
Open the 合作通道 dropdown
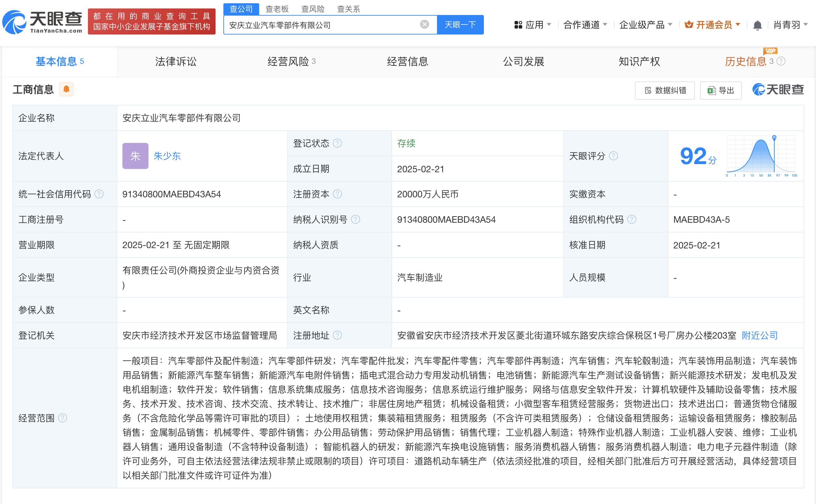(585, 25)
